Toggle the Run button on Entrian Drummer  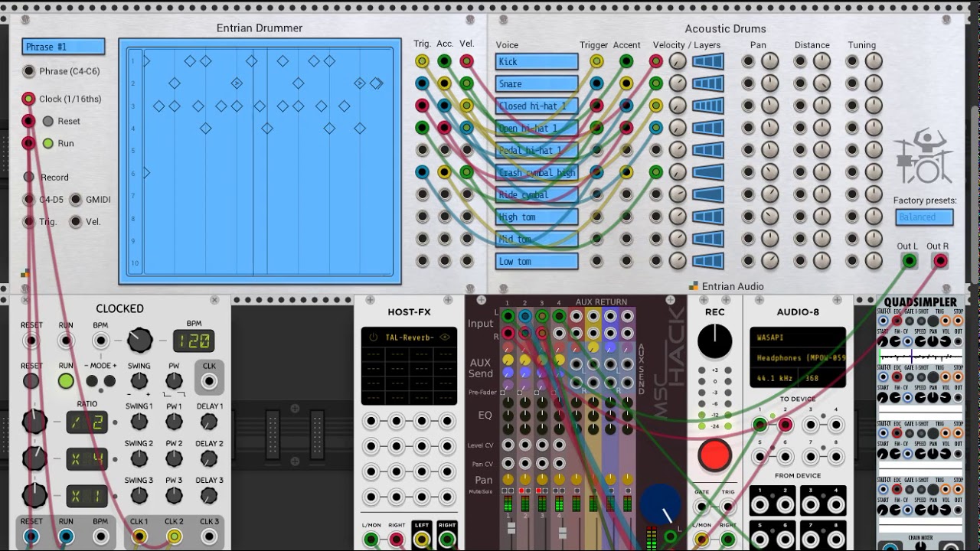[48, 143]
